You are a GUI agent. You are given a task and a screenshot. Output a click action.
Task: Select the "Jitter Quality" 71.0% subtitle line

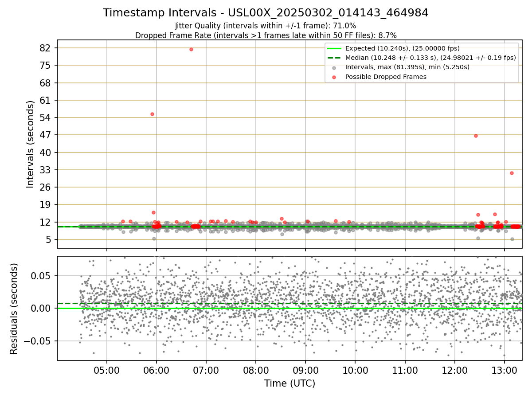pos(266,26)
